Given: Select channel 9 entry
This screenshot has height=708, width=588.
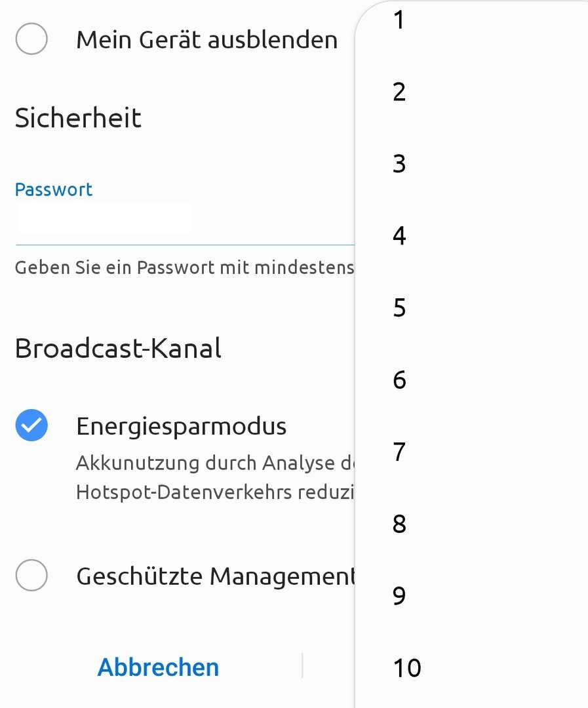Looking at the screenshot, I should click(x=471, y=595).
